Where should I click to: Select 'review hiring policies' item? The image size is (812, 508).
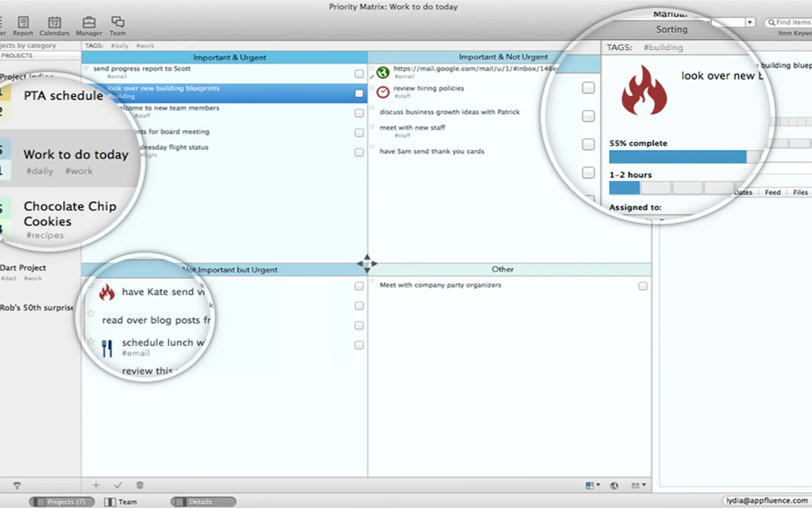(429, 88)
